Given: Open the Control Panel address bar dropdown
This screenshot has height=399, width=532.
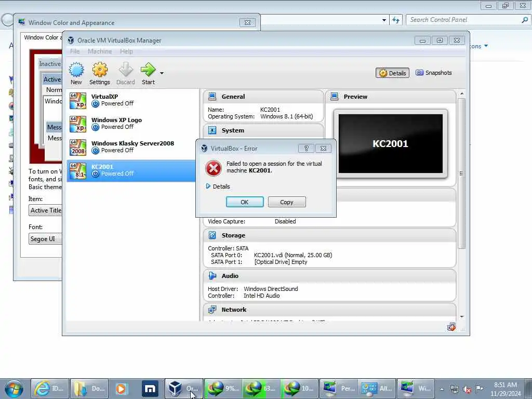Looking at the screenshot, I should [384, 20].
